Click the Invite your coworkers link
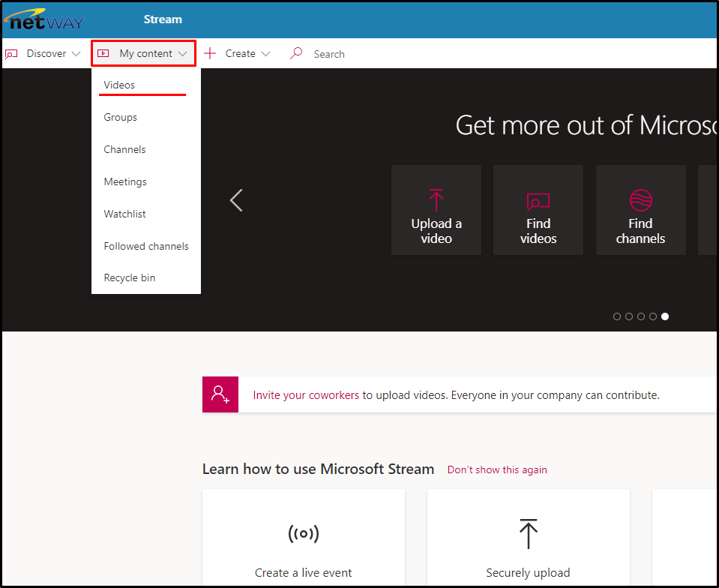Image resolution: width=719 pixels, height=588 pixels. tap(306, 394)
